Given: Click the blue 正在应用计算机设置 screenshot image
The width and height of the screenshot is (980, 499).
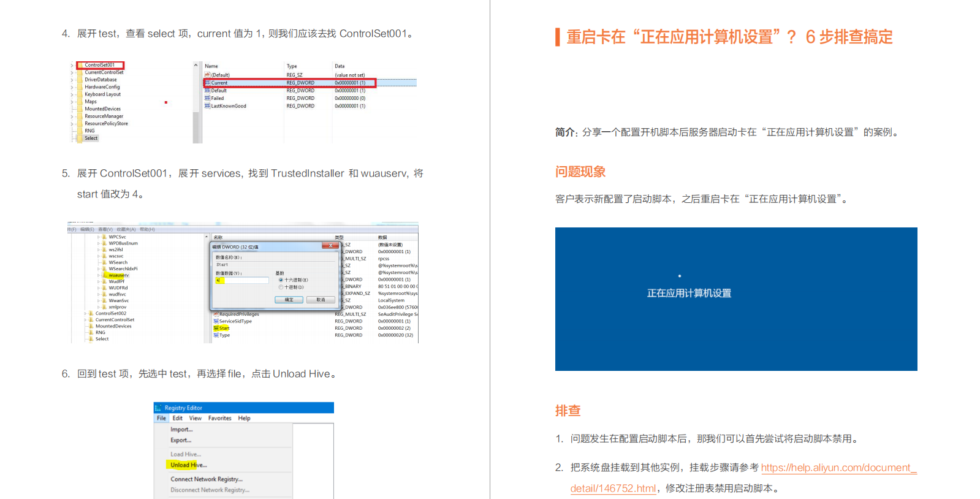Looking at the screenshot, I should coord(736,299).
